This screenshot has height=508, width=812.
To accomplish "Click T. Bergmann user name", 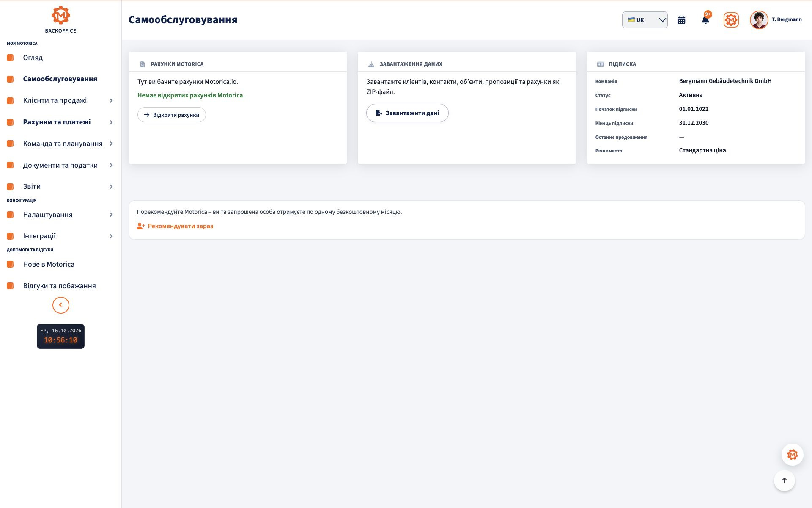I will coord(787,19).
